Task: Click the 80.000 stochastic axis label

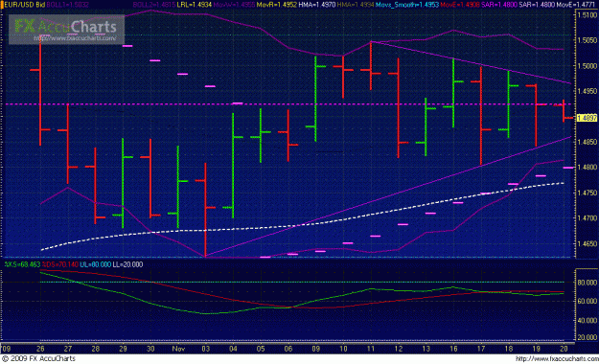Action: click(587, 283)
